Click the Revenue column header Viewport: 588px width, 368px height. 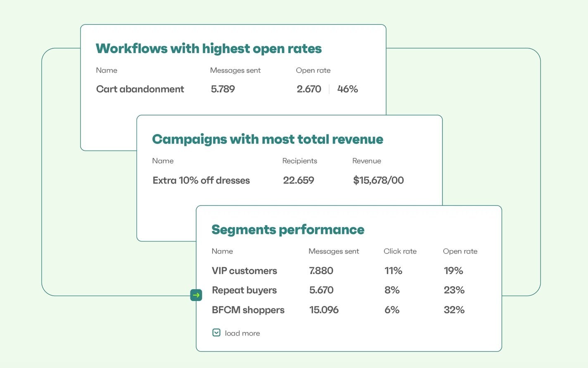pos(367,161)
